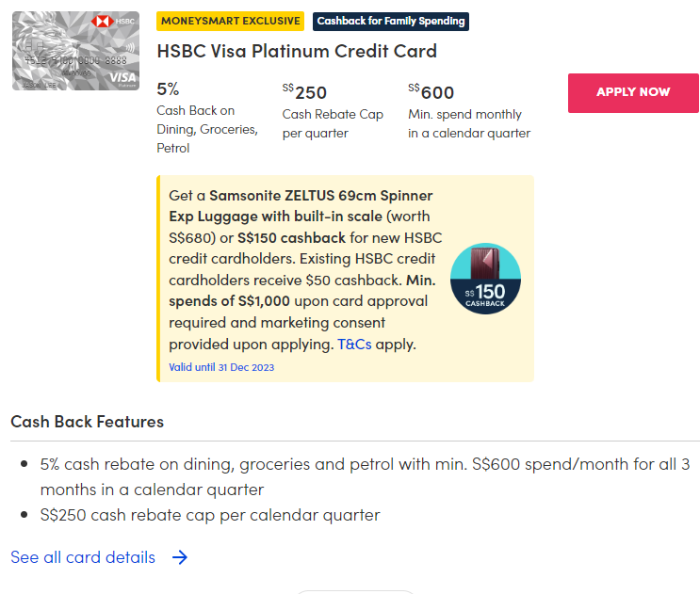Click the Cash Back Features heading
The image size is (700, 594).
pos(88,422)
